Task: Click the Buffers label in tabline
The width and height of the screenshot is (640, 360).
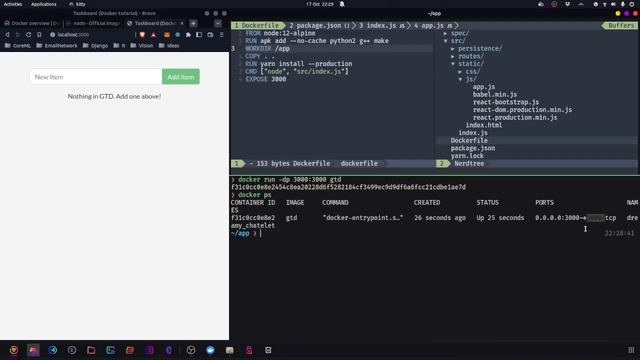Action: coord(621,25)
